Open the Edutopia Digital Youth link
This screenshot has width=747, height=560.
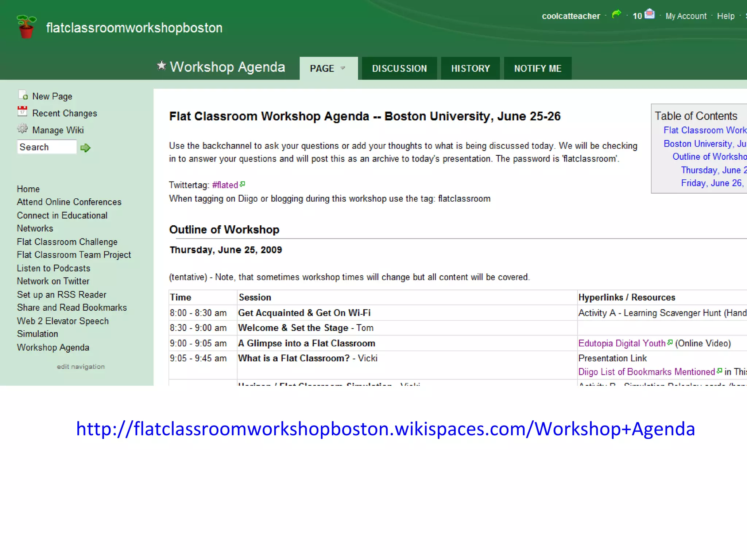tap(622, 343)
